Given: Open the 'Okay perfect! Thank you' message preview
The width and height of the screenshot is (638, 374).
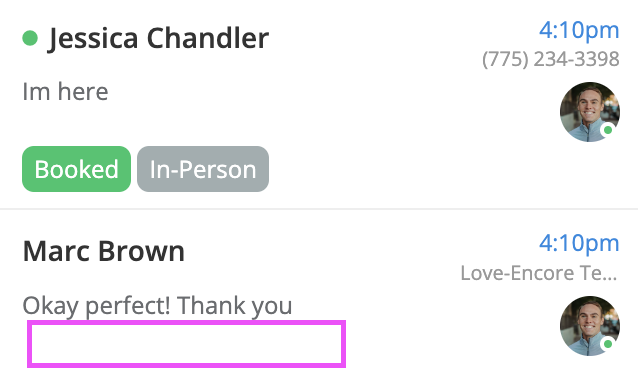Looking at the screenshot, I should point(157,306).
